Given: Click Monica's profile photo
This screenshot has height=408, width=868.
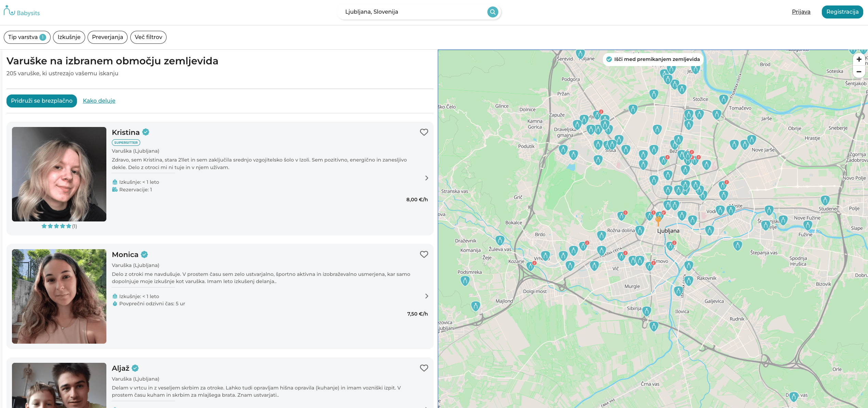Looking at the screenshot, I should pyautogui.click(x=59, y=296).
